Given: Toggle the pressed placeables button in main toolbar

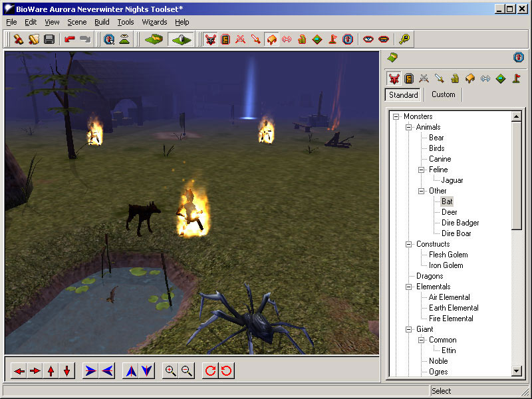Looking at the screenshot, I should click(271, 39).
